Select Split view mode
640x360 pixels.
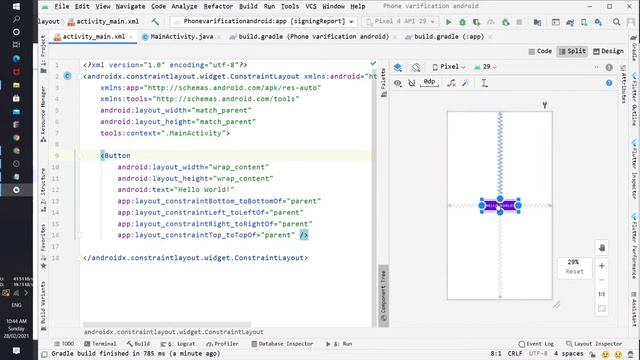pos(572,51)
